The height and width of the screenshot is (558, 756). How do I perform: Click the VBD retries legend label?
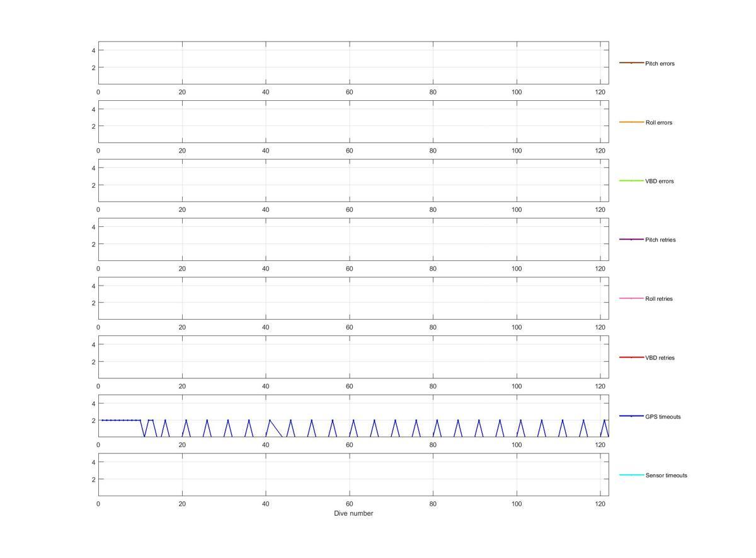660,357
